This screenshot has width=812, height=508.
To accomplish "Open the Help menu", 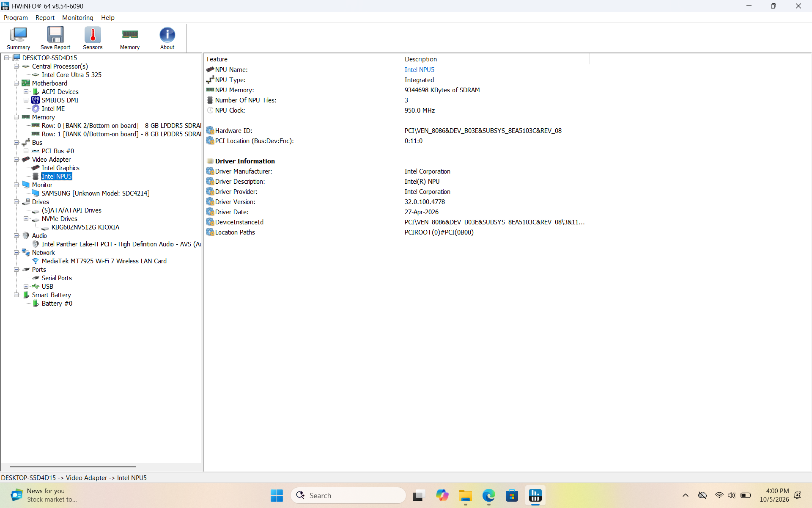I will [x=107, y=18].
